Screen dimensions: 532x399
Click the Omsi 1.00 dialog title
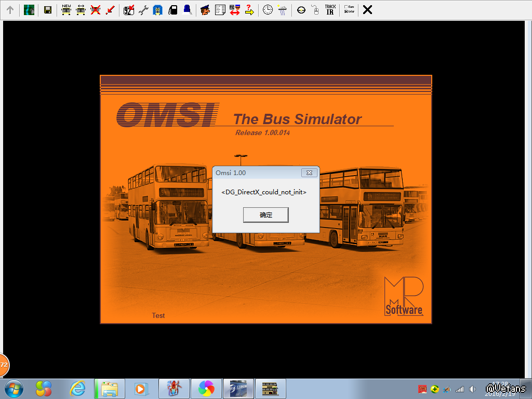[231, 172]
